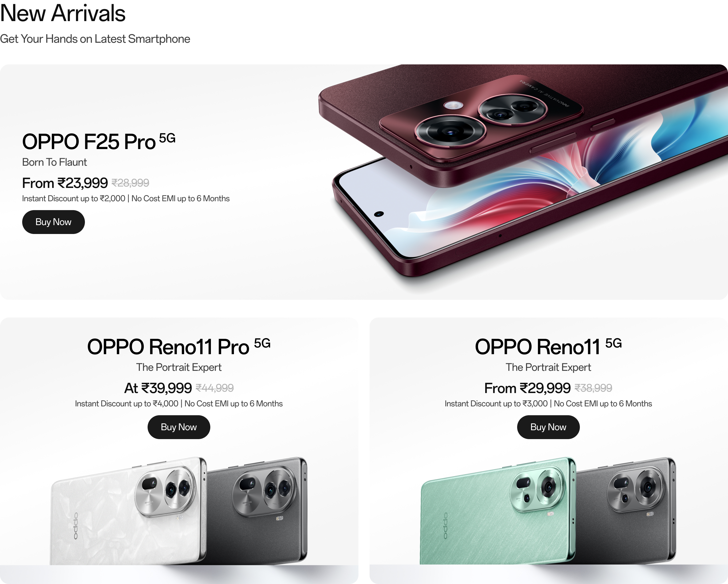The image size is (728, 584).
Task: Click Buy Now for OPPO F25 Pro
Action: 53,222
